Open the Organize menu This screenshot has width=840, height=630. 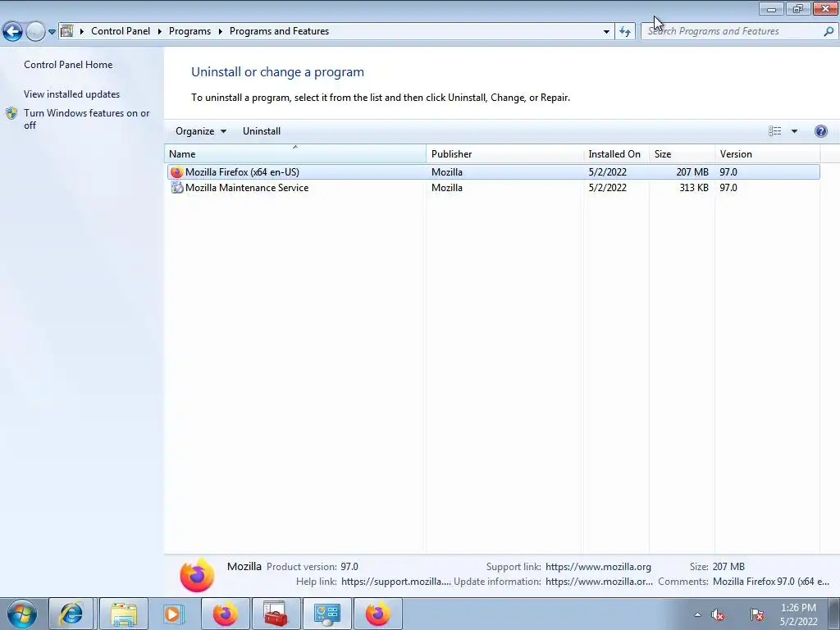201,131
